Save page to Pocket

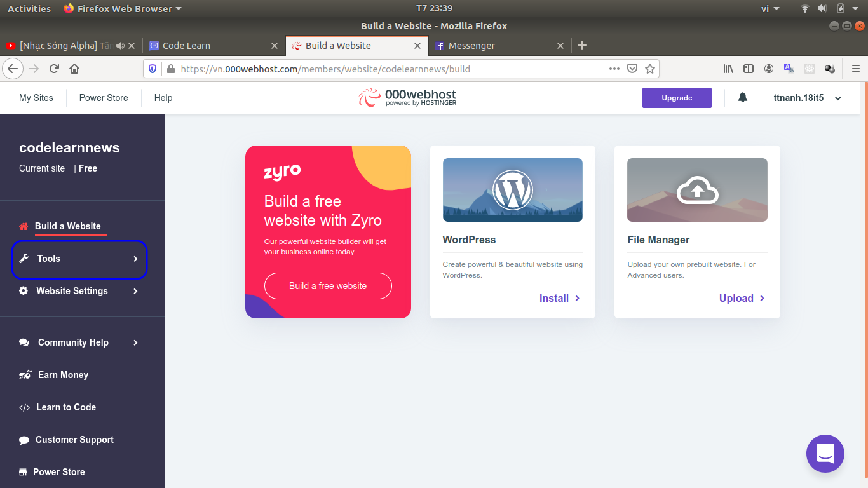point(632,69)
